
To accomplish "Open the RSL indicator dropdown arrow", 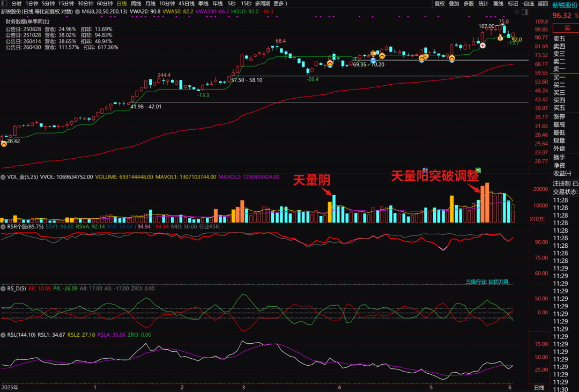I will (x=3, y=335).
